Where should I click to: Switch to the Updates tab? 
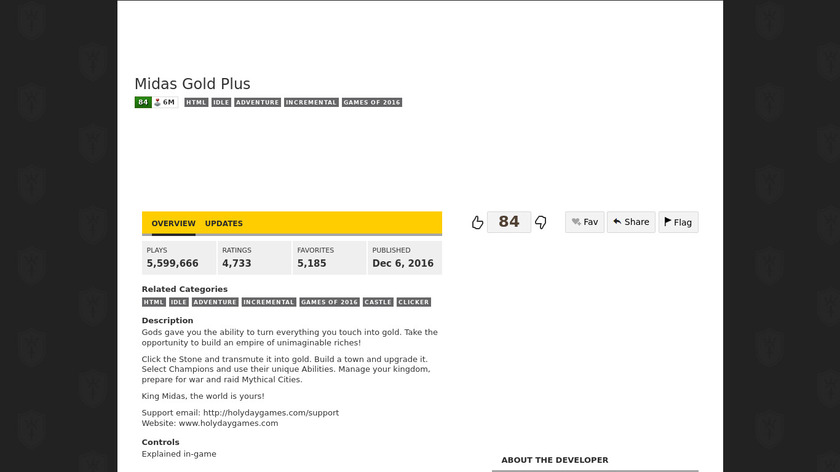[x=224, y=224]
